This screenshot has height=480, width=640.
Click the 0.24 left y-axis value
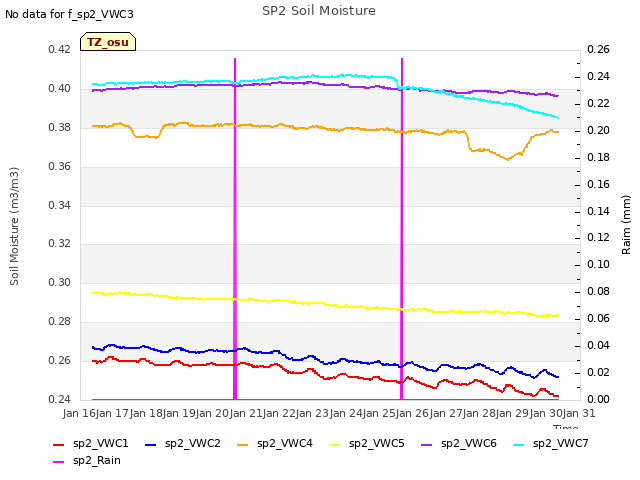pos(60,399)
